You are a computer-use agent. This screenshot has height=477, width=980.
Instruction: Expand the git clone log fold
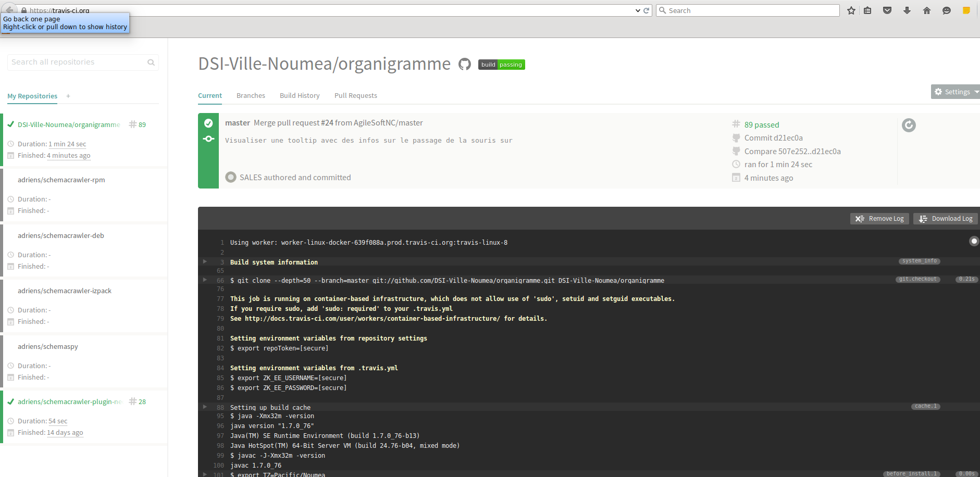coord(205,280)
